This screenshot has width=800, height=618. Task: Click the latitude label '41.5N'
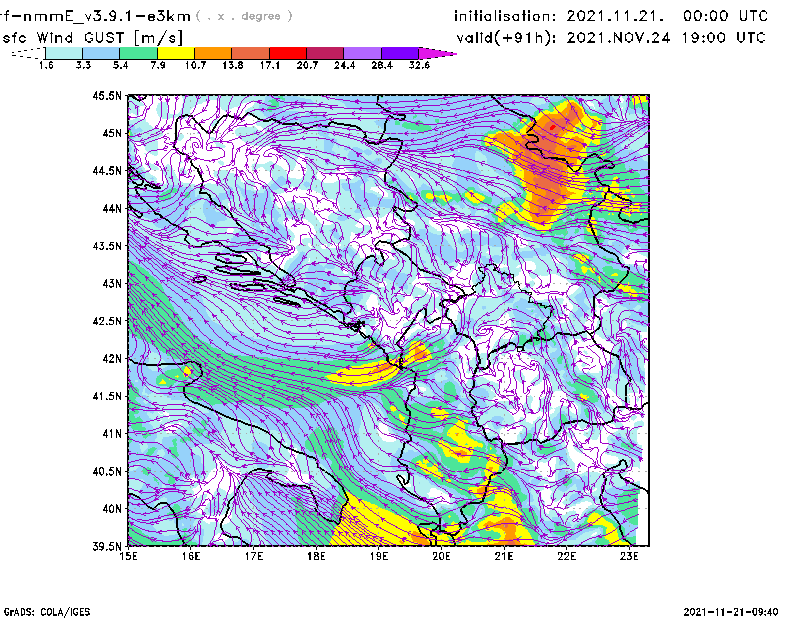(x=107, y=396)
